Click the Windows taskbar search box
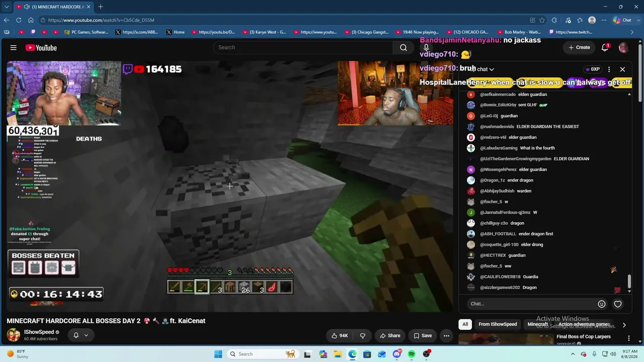The height and width of the screenshot is (362, 644). coord(263,354)
